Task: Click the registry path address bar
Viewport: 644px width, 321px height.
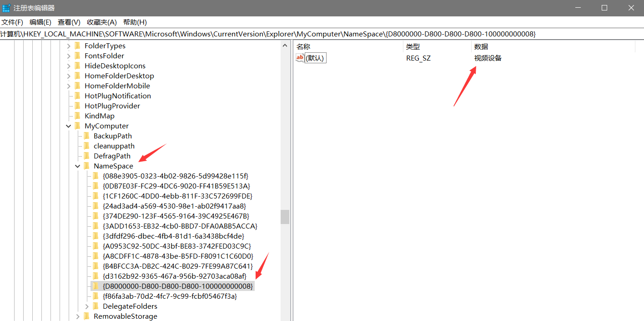Action: coord(322,34)
